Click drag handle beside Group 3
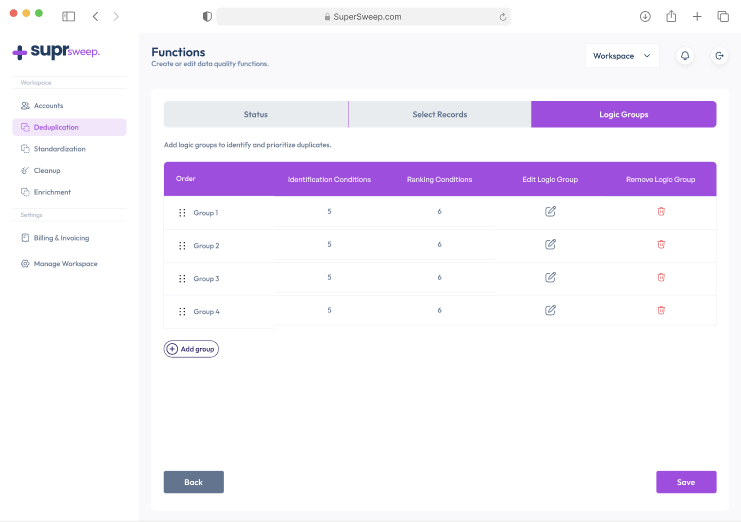741x522 pixels. [x=182, y=279]
